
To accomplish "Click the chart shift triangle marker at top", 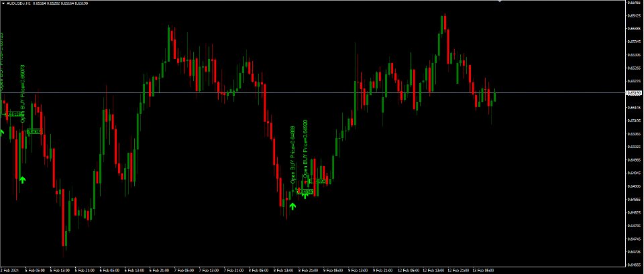I will point(499,1).
